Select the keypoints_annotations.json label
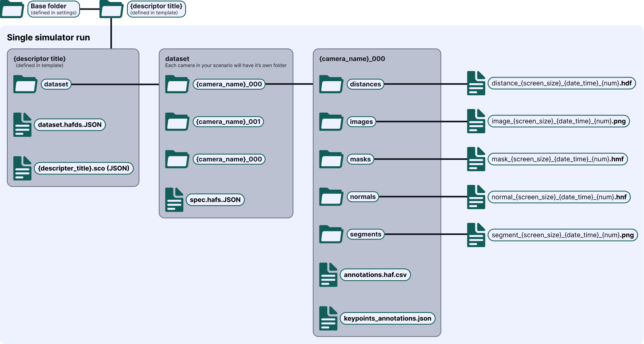 pyautogui.click(x=388, y=319)
